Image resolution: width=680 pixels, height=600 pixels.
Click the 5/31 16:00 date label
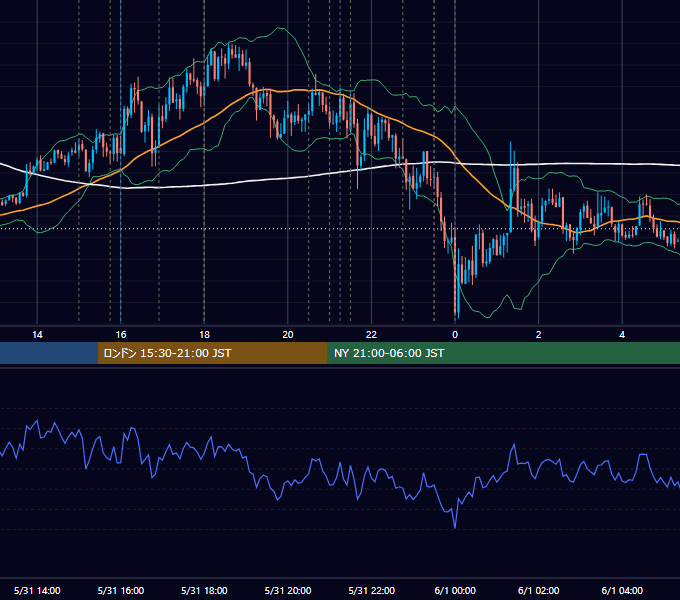121,590
